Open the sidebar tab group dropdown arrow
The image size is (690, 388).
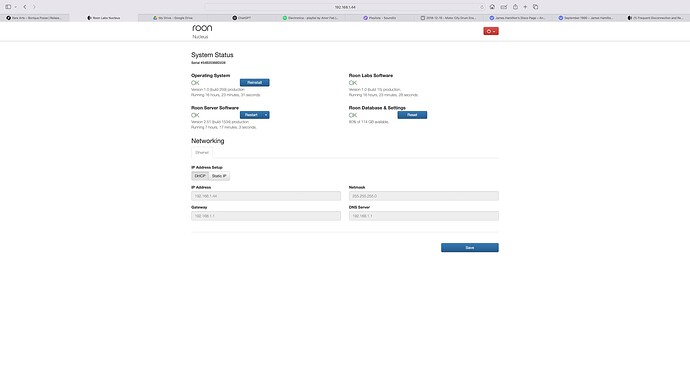(x=15, y=7)
